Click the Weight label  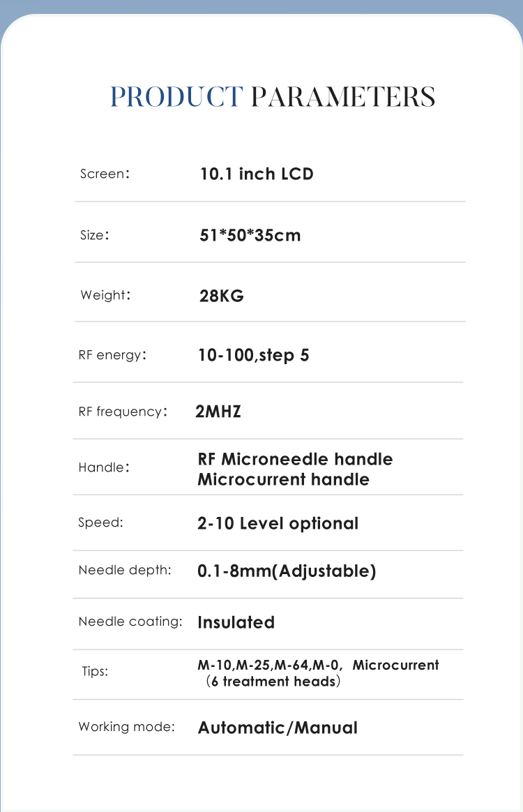105,295
